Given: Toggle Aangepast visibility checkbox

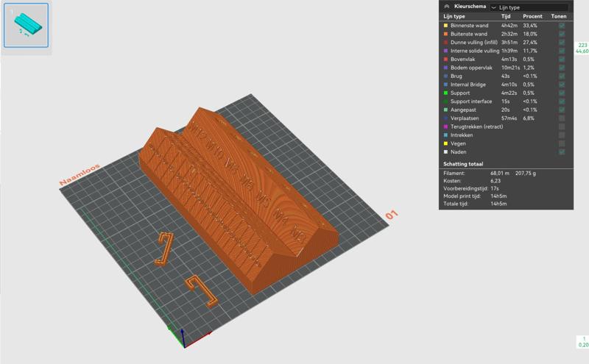Looking at the screenshot, I should pyautogui.click(x=562, y=110).
